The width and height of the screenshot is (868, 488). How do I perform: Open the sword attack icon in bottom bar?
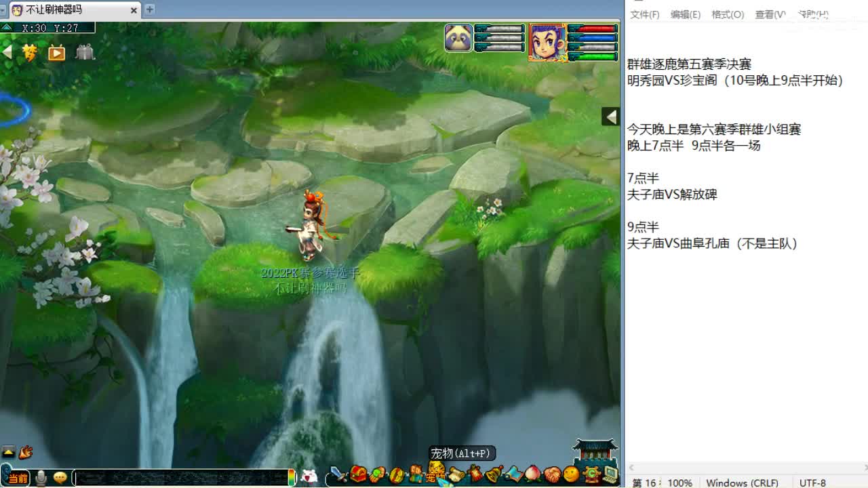[x=338, y=474]
